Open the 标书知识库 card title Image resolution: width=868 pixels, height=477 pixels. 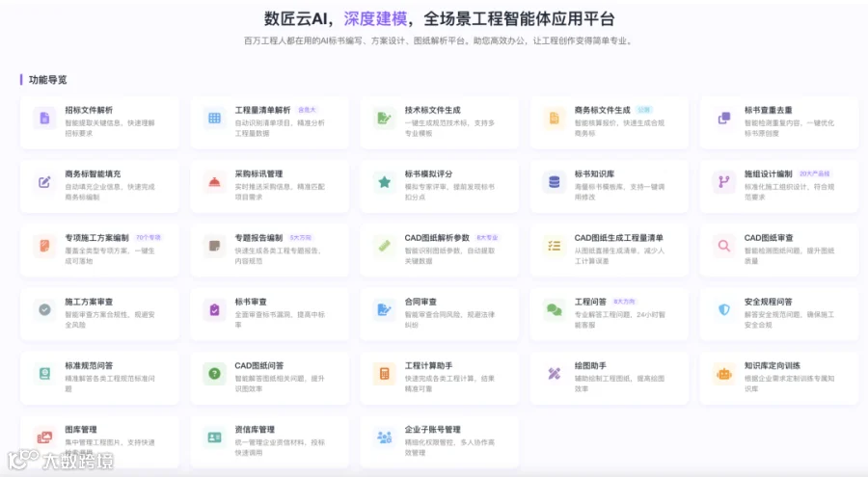click(x=594, y=173)
